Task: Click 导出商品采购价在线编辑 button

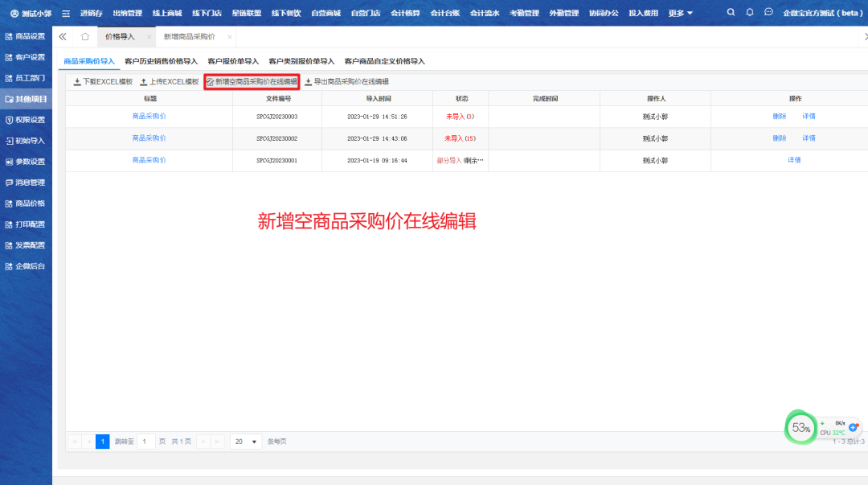Action: pyautogui.click(x=346, y=82)
